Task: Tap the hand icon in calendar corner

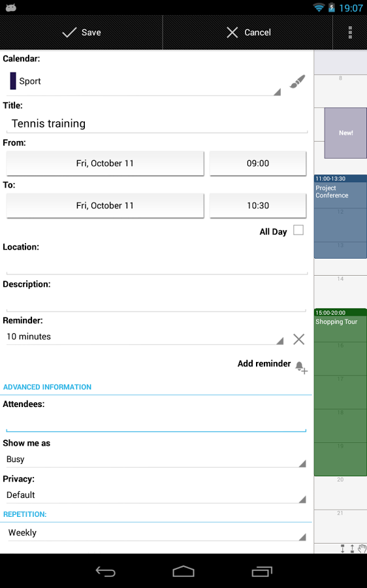Action: pos(362,549)
